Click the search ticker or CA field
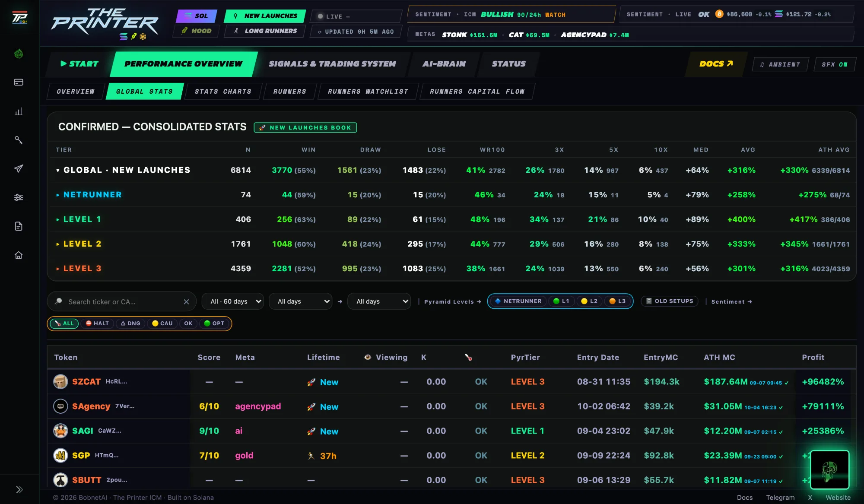Image resolution: width=864 pixels, height=504 pixels. 121,302
